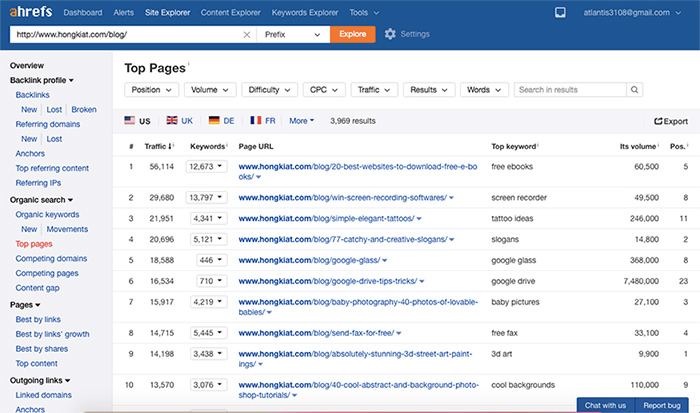Collapse the Organic search section

click(x=41, y=200)
